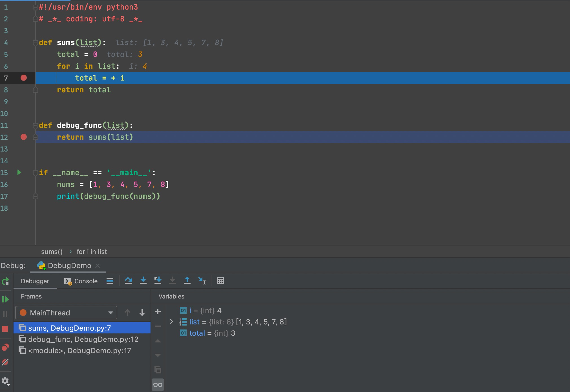Viewport: 570px width, 392px height.
Task: Click fold end marker on line 8
Action: pos(35,90)
